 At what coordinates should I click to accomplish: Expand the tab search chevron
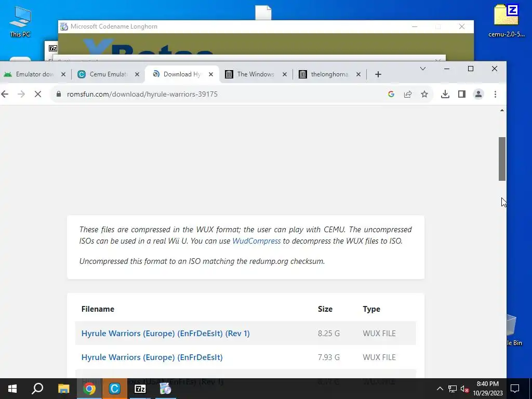click(x=423, y=69)
